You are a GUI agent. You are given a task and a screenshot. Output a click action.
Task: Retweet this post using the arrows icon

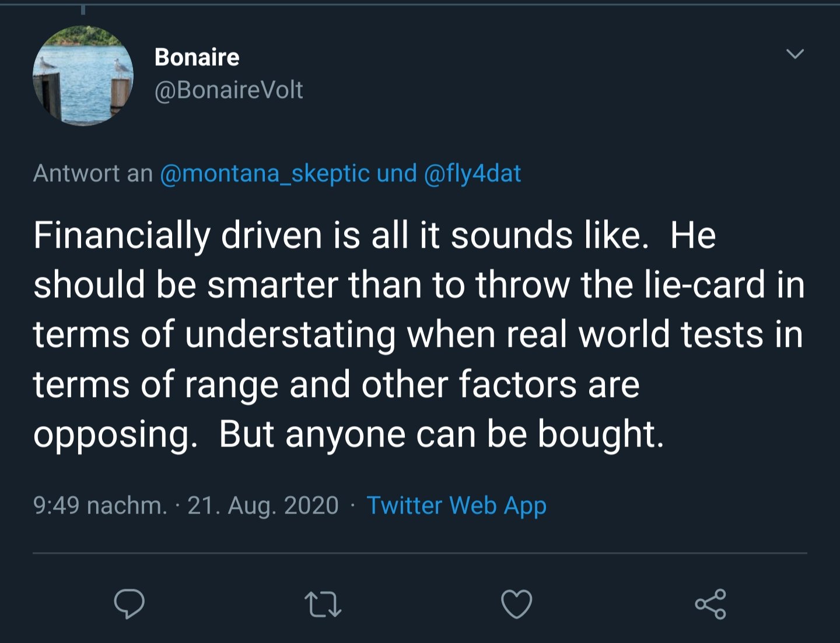pyautogui.click(x=323, y=605)
